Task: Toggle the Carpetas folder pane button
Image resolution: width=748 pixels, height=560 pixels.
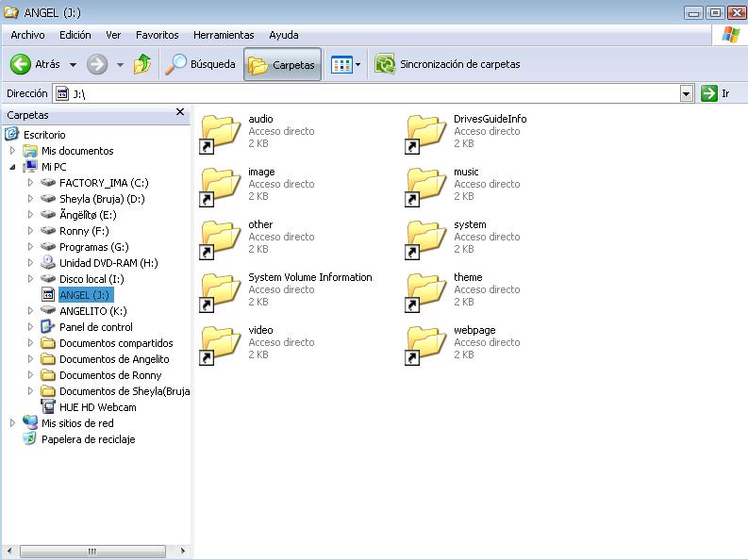Action: (282, 64)
